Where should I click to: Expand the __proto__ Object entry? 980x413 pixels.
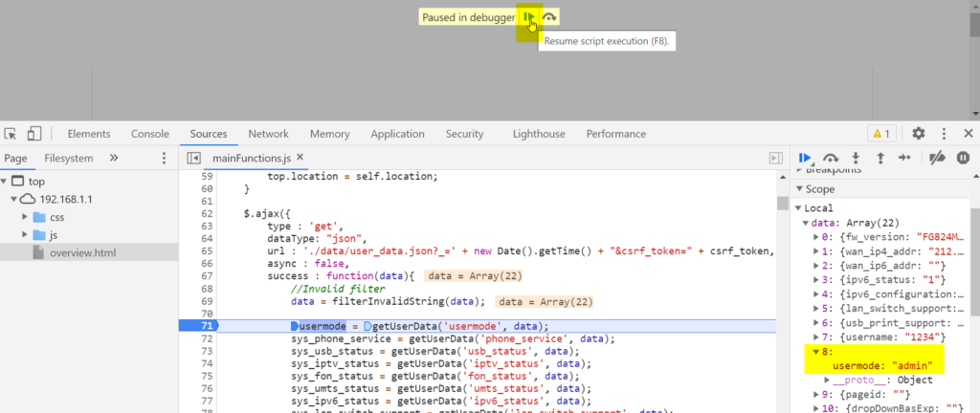tap(827, 380)
